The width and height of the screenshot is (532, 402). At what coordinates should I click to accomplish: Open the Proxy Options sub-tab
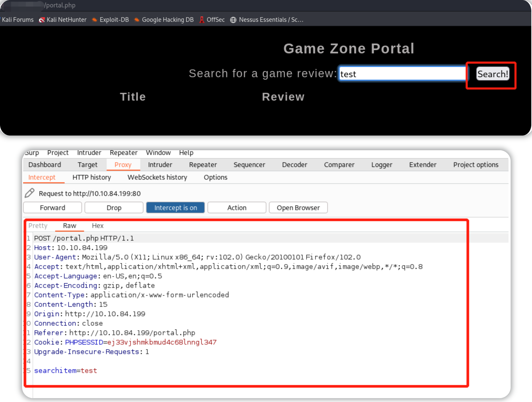[x=216, y=177]
